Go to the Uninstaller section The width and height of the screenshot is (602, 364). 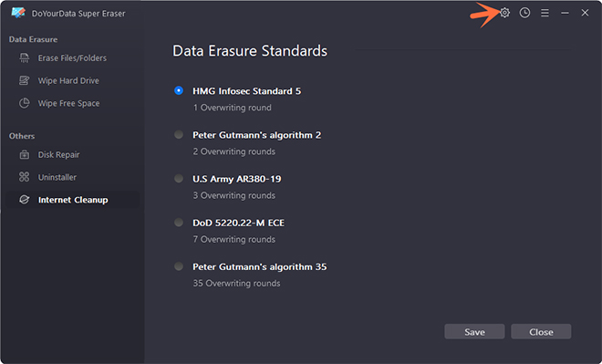pyautogui.click(x=57, y=177)
